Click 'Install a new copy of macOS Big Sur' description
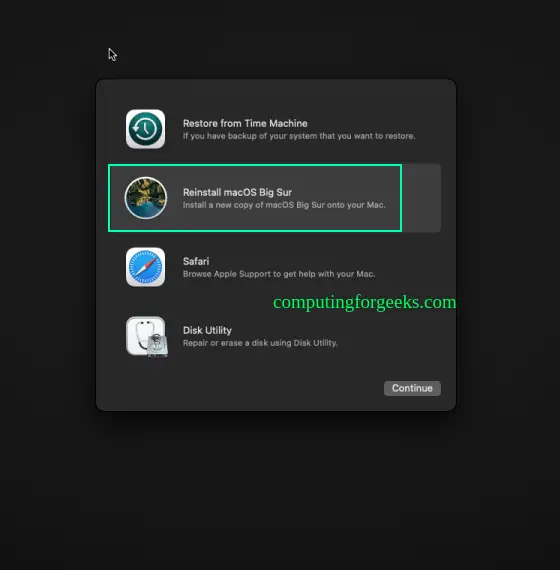Viewport: 560px width, 570px height. 284,205
